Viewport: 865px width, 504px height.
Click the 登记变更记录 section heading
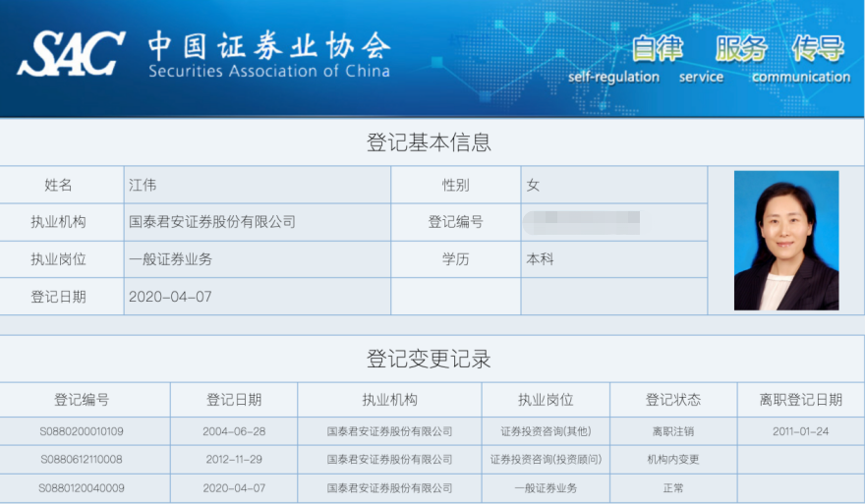[x=429, y=359]
